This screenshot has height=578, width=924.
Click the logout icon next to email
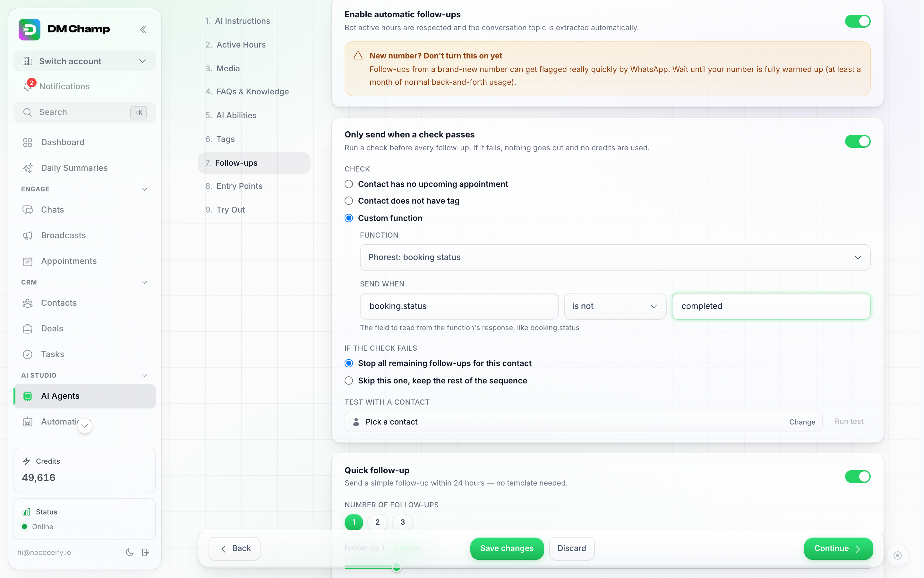coord(145,552)
